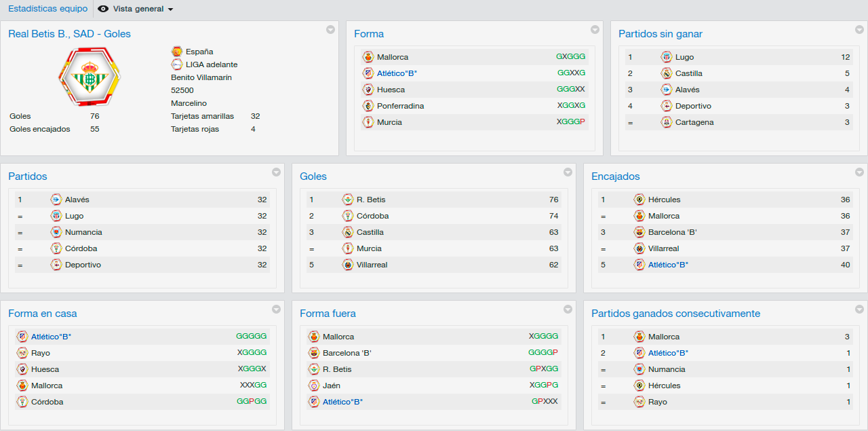Click Lugo badge in Partidos sin ganar
868x431 pixels.
point(667,57)
